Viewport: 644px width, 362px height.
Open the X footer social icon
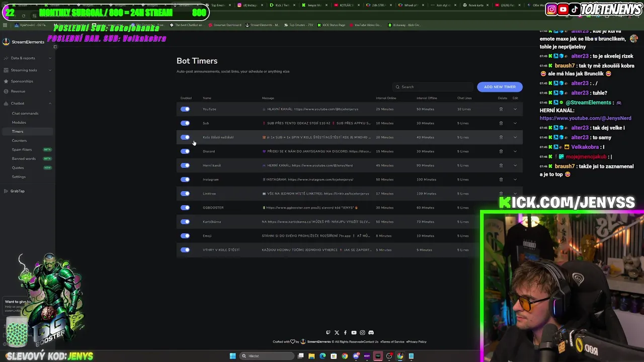tap(337, 332)
